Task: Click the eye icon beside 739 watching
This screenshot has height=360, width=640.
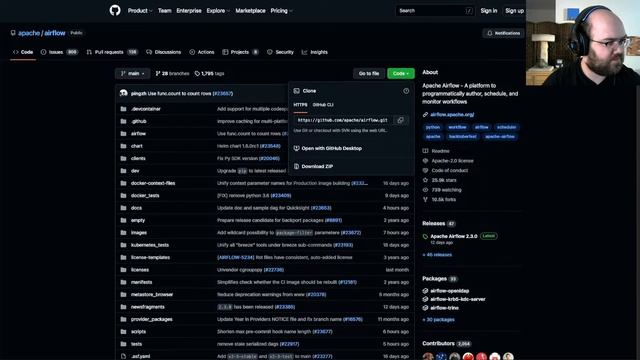Action: [425, 190]
